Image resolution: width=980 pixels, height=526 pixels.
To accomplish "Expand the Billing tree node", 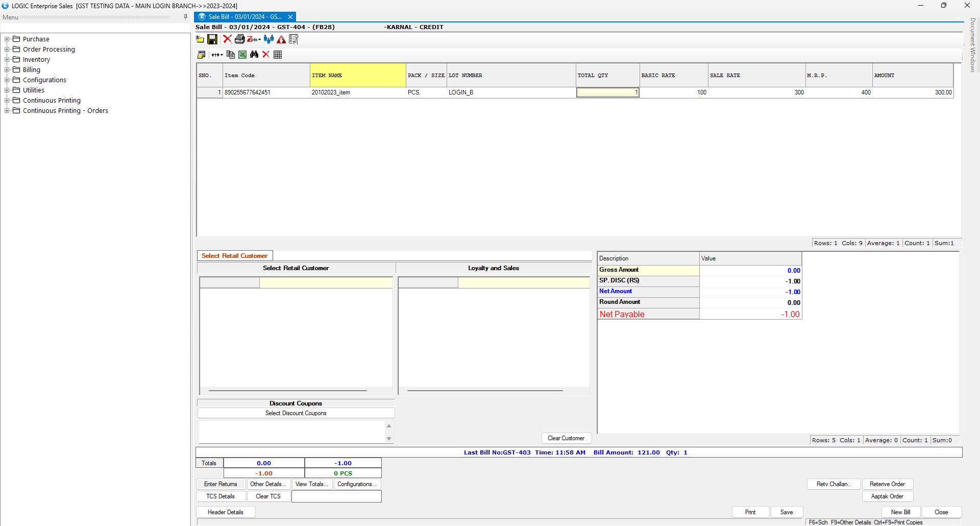I will tap(7, 70).
